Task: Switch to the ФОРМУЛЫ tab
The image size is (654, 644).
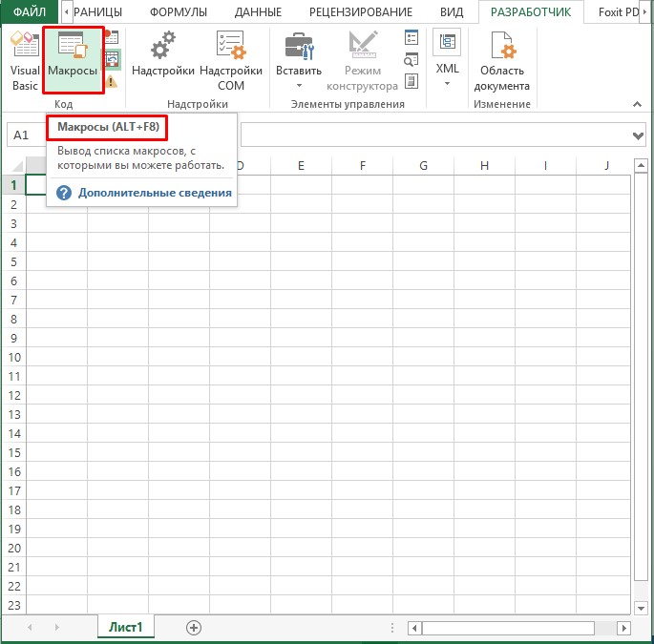Action: point(179,12)
